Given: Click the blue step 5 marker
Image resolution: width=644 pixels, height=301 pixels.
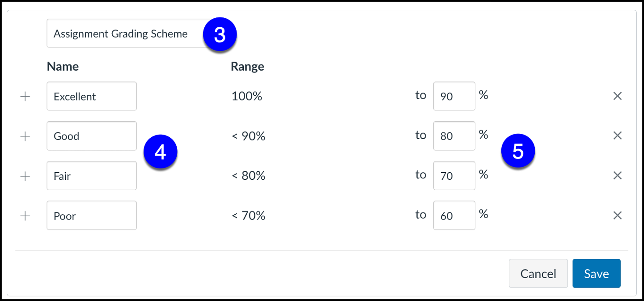Looking at the screenshot, I should 518,152.
